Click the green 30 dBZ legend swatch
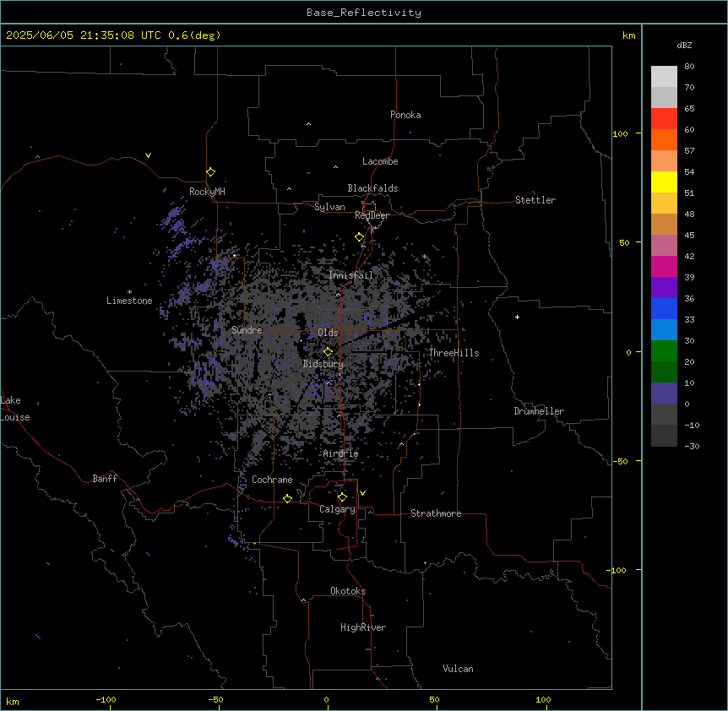 (x=664, y=351)
